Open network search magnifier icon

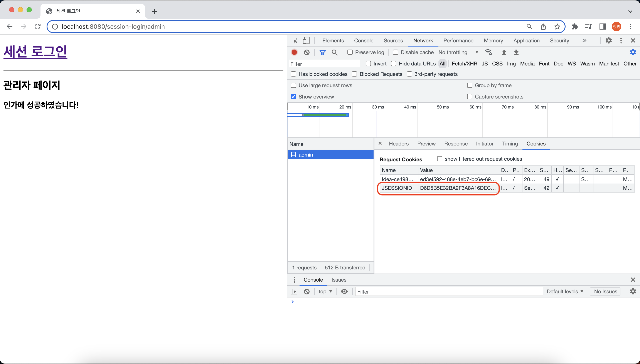point(334,52)
